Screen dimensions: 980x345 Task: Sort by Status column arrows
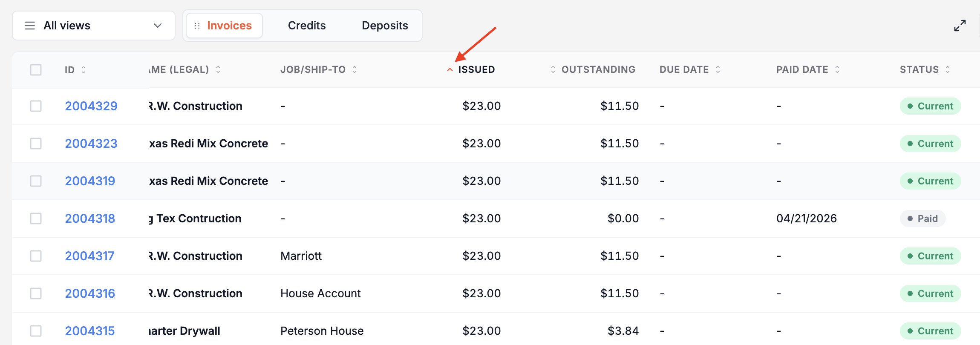click(x=948, y=69)
